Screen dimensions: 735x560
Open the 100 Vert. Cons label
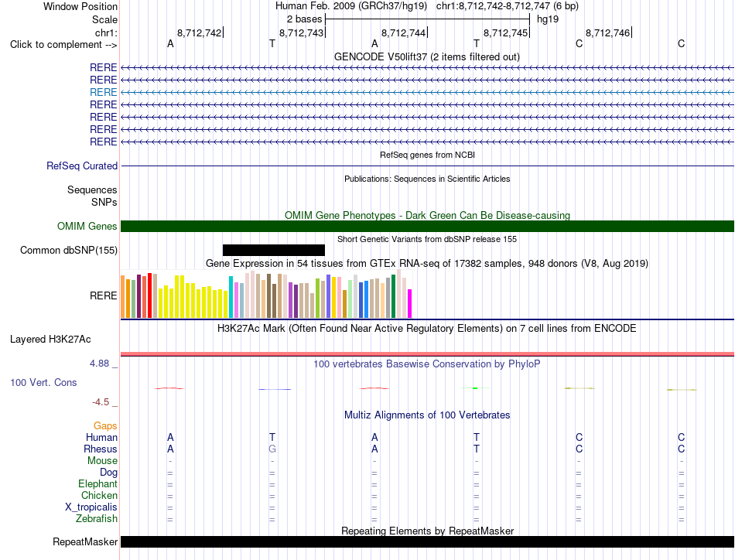43,382
